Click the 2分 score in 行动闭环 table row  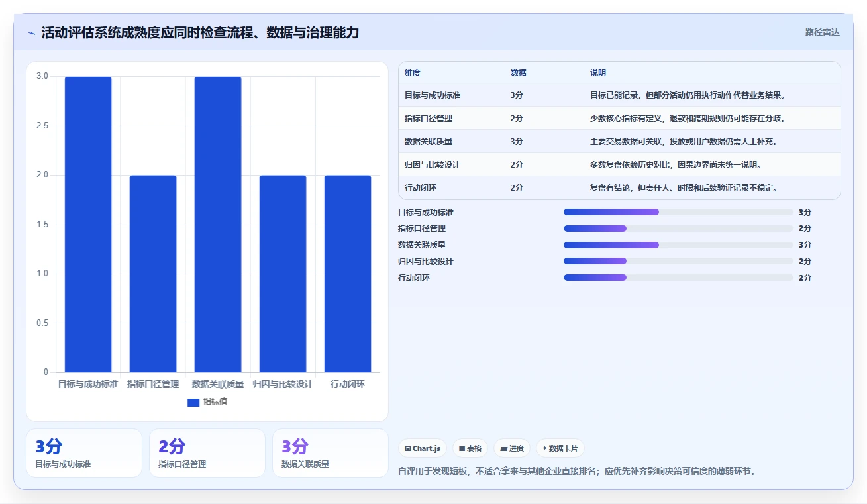coord(517,188)
